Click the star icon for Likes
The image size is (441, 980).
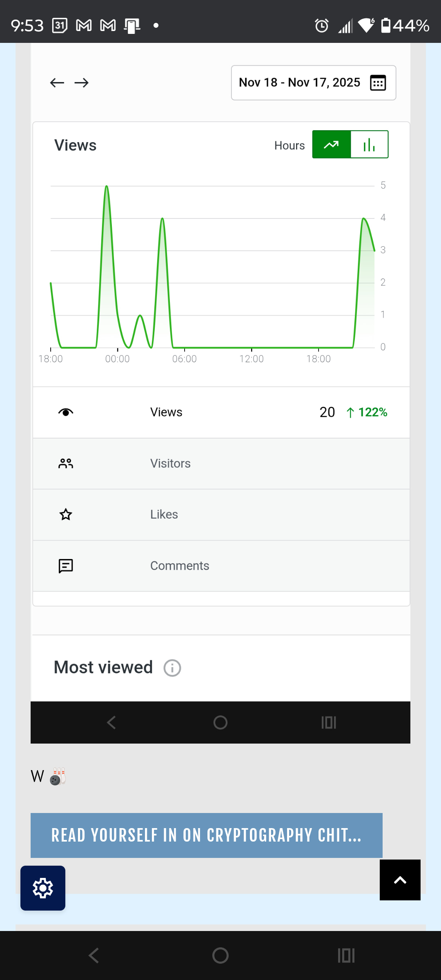[66, 514]
